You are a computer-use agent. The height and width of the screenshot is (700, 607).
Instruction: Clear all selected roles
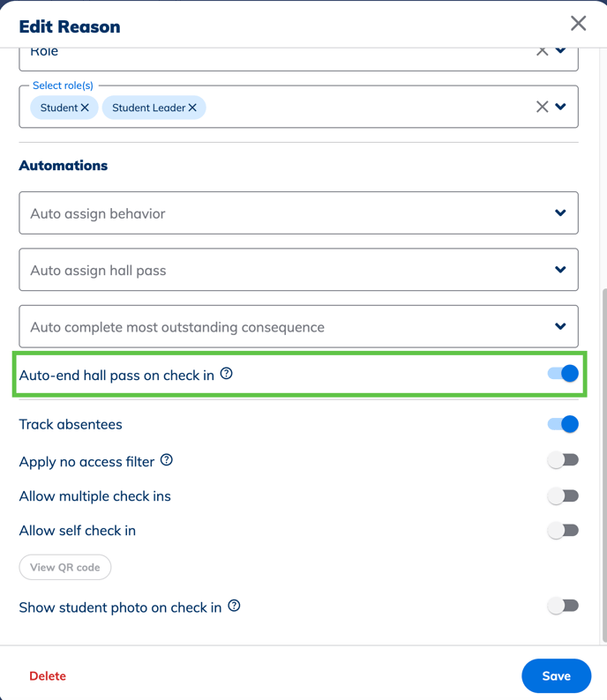[x=543, y=107]
